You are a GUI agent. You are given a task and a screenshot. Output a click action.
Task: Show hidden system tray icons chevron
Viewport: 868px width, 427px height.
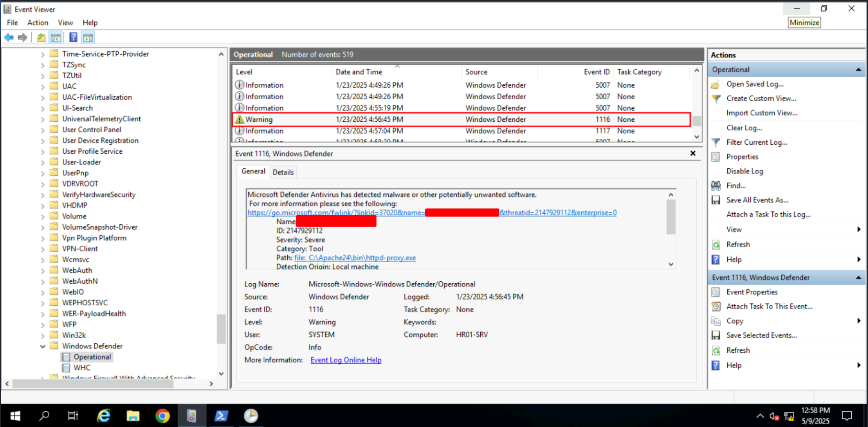pos(760,416)
